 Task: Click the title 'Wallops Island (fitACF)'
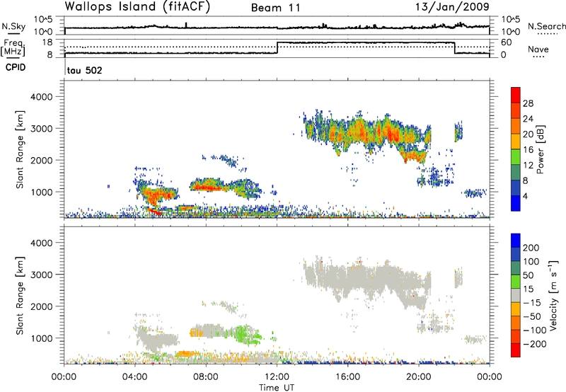pyautogui.click(x=137, y=7)
